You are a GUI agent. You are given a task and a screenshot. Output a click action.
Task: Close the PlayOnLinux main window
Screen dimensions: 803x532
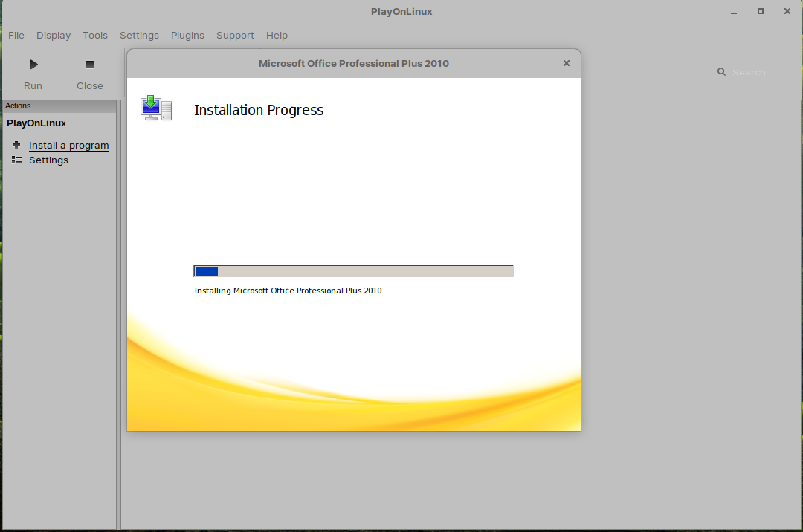tap(787, 11)
